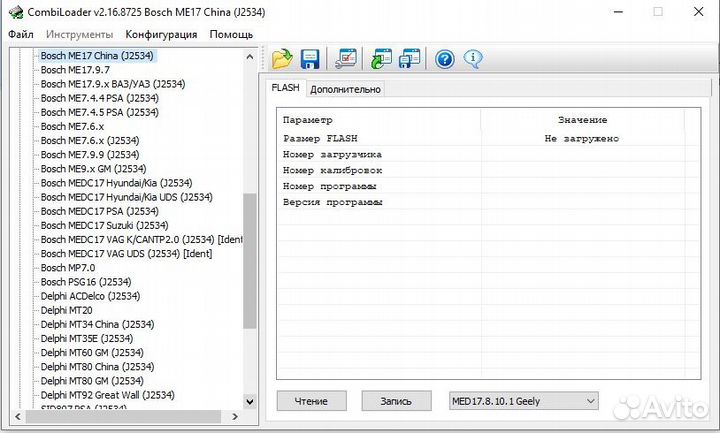Select Bosch ME17.9.x ВАЗ/УАЗ (J2534)

point(113,84)
